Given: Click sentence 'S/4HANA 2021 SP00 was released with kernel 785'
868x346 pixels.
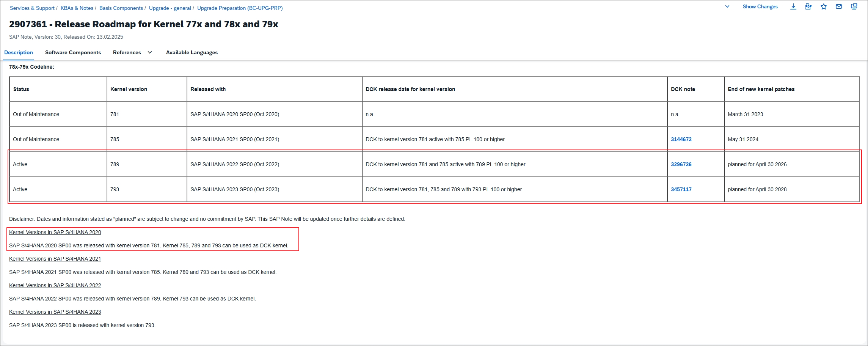Looking at the screenshot, I should pyautogui.click(x=143, y=272).
